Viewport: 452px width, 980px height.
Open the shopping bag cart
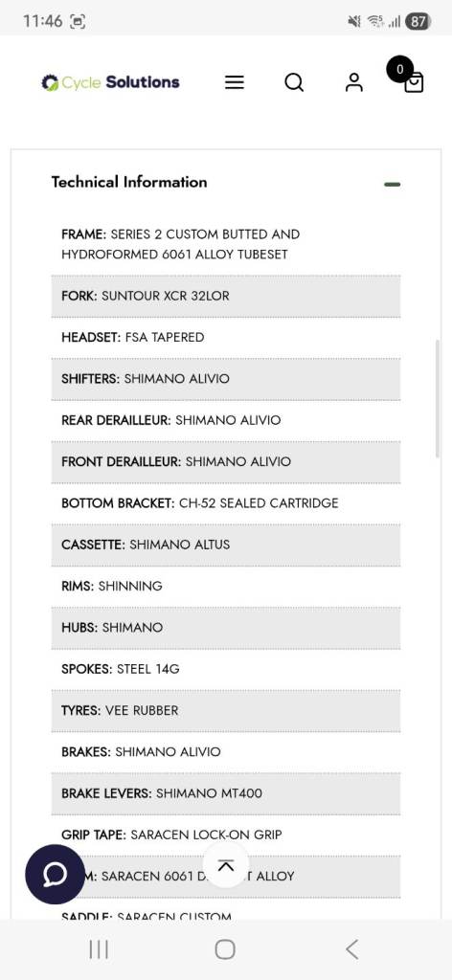(x=414, y=83)
